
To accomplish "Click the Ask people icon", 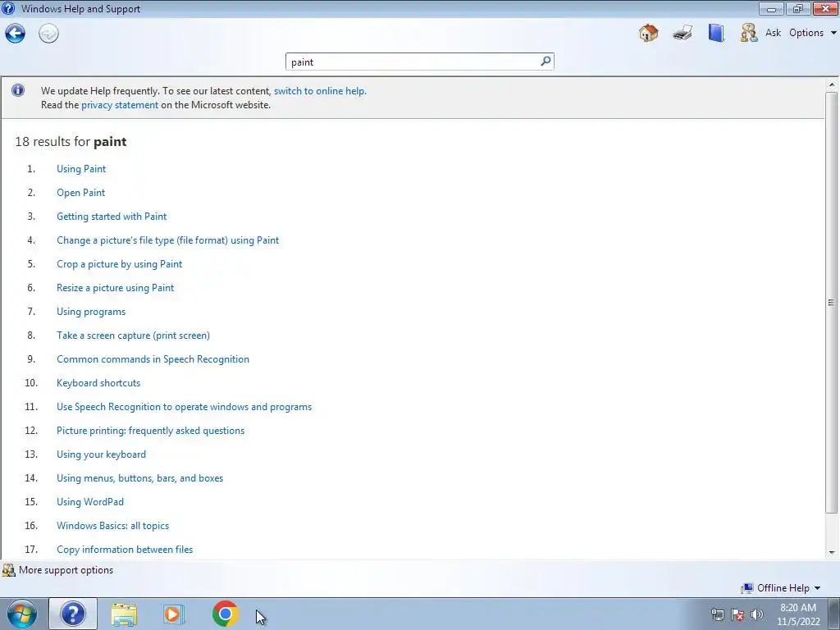I will (749, 33).
